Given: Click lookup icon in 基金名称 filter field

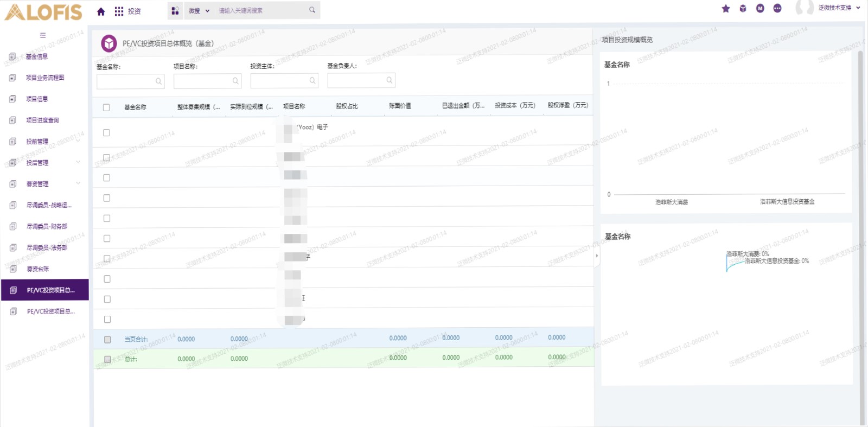Looking at the screenshot, I should click(x=158, y=81).
